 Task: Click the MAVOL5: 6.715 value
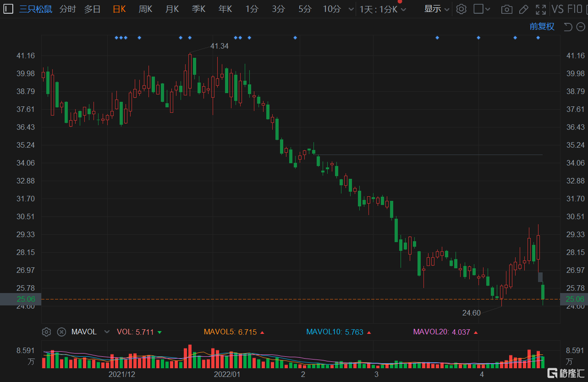pos(230,332)
